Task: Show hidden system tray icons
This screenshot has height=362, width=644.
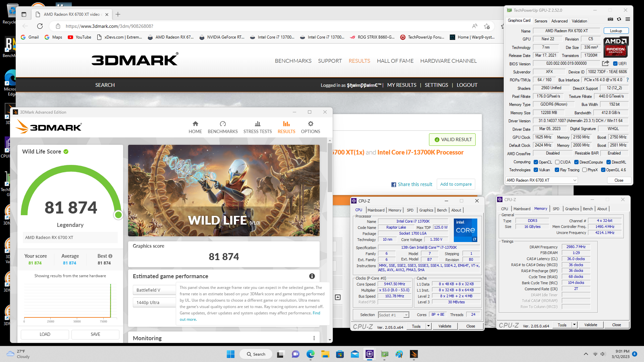Action: [x=586, y=354]
